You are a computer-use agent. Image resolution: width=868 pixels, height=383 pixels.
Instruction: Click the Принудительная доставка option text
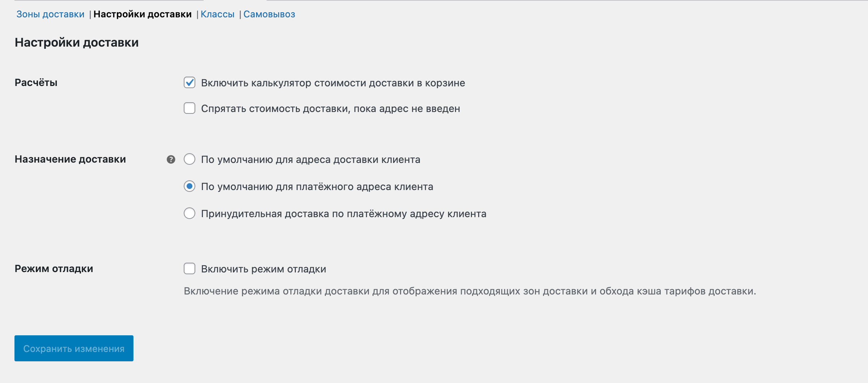click(343, 214)
